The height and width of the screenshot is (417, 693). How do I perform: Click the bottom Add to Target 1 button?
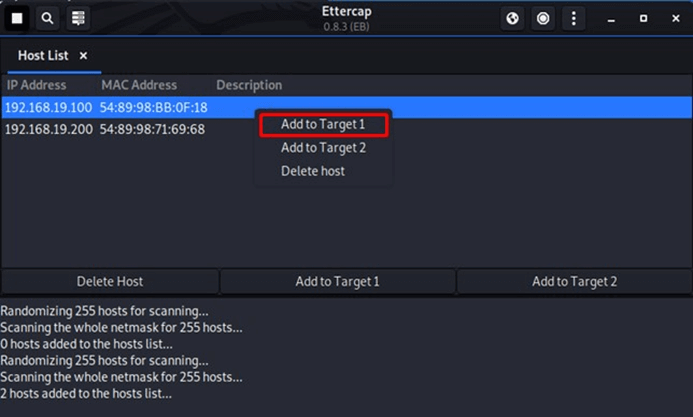338,281
